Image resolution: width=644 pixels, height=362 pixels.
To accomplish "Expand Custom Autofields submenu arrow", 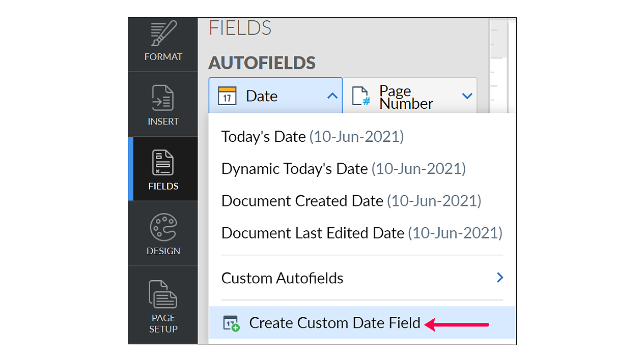I will tap(500, 278).
